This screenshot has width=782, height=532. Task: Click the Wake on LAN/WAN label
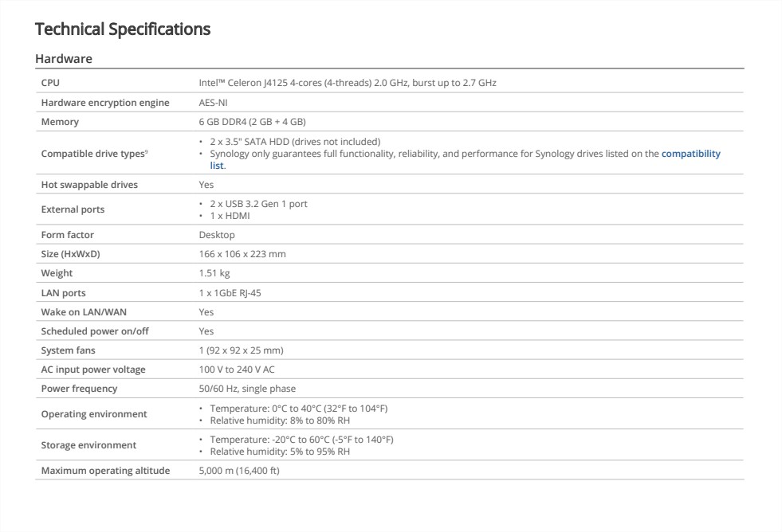84,312
